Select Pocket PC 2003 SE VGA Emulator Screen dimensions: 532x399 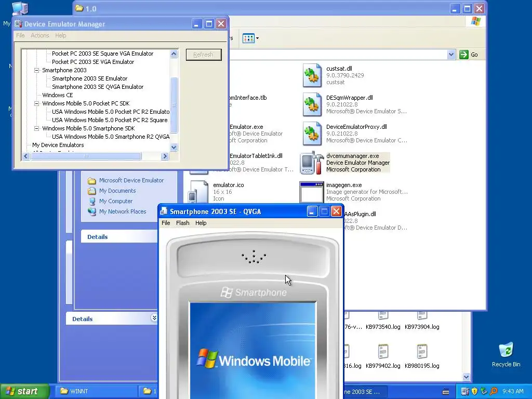click(x=93, y=62)
